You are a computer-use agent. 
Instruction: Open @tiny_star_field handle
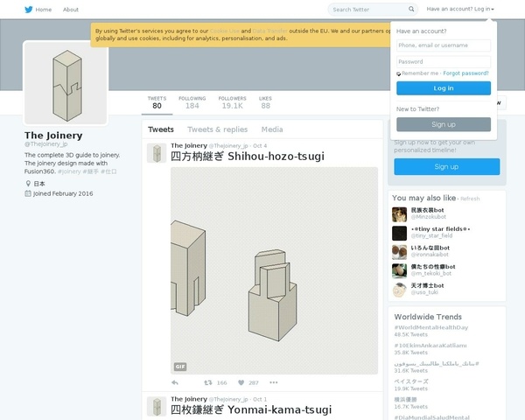pyautogui.click(x=431, y=235)
